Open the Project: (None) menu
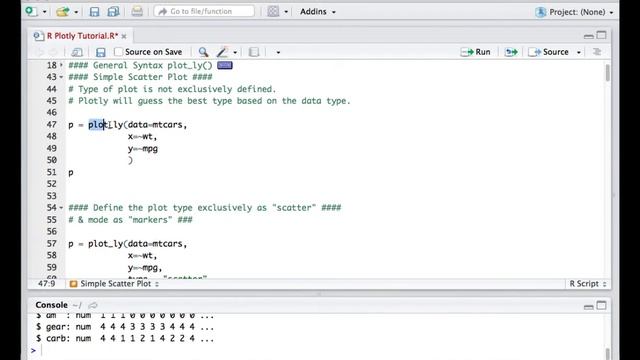640x360 pixels. [574, 12]
